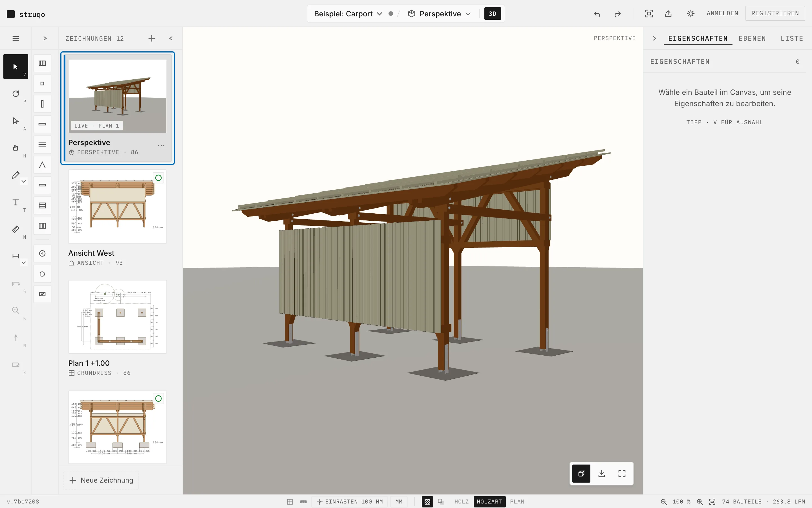812x508 pixels.
Task: Click the redo arrow
Action: tap(617, 14)
